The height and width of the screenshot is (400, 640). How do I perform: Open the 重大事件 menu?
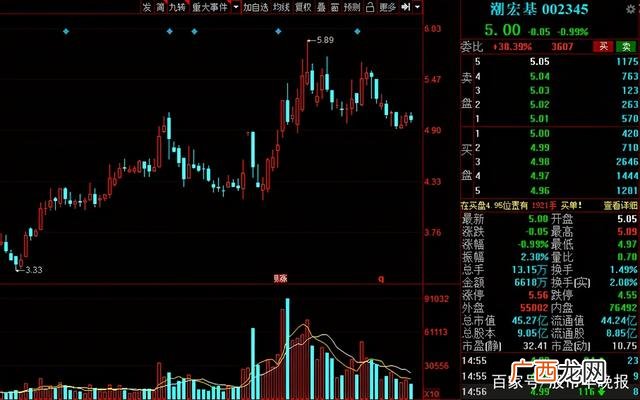click(x=210, y=7)
